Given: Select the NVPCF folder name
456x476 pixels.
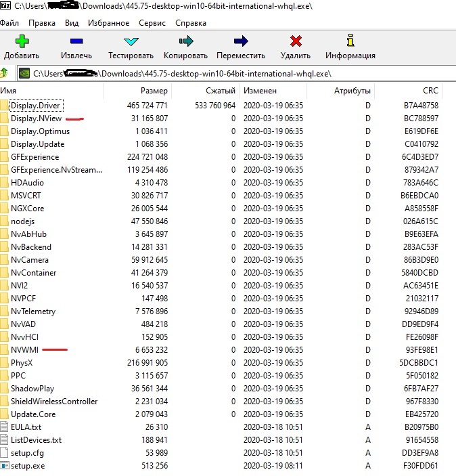Looking at the screenshot, I should coord(23,298).
